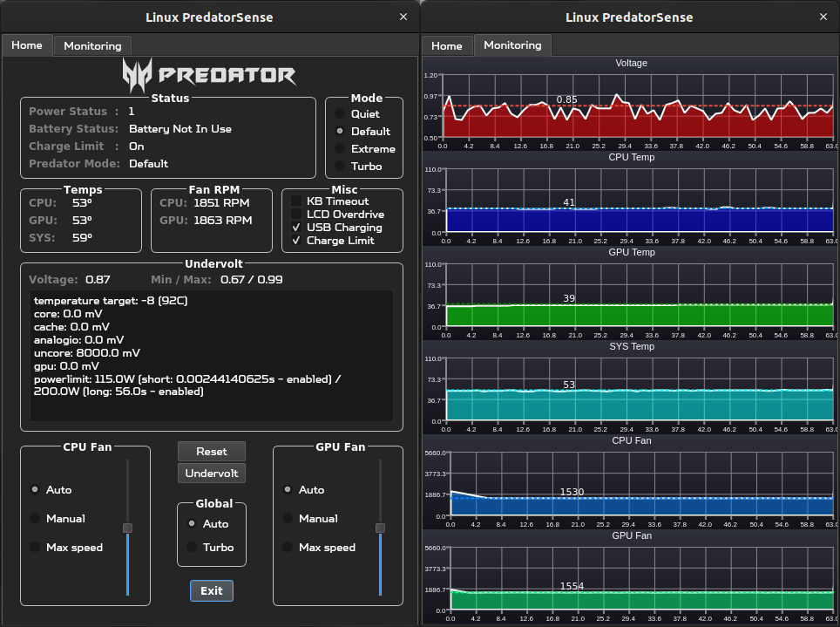
Task: Click SYS temperature value '59º'
Action: [82, 237]
